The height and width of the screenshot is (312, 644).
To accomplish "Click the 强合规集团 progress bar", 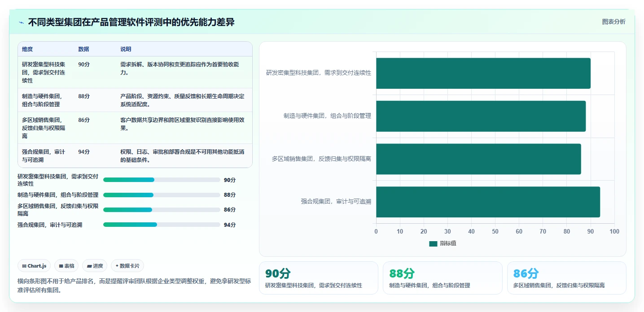I will point(162,225).
